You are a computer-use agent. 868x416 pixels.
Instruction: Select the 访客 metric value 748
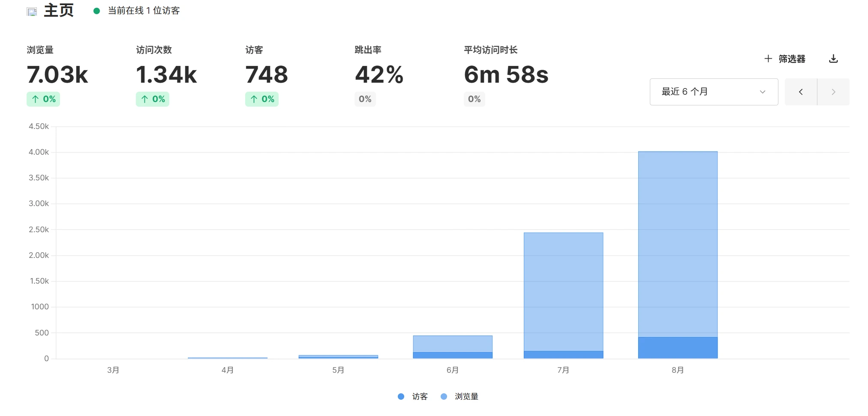(x=267, y=75)
